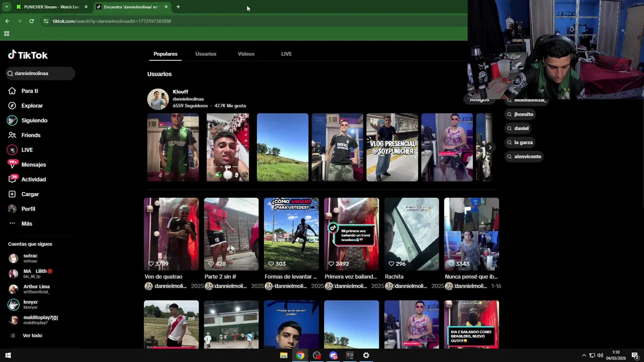Open the sutrac followed account
This screenshot has height=362, width=644.
[x=30, y=258]
